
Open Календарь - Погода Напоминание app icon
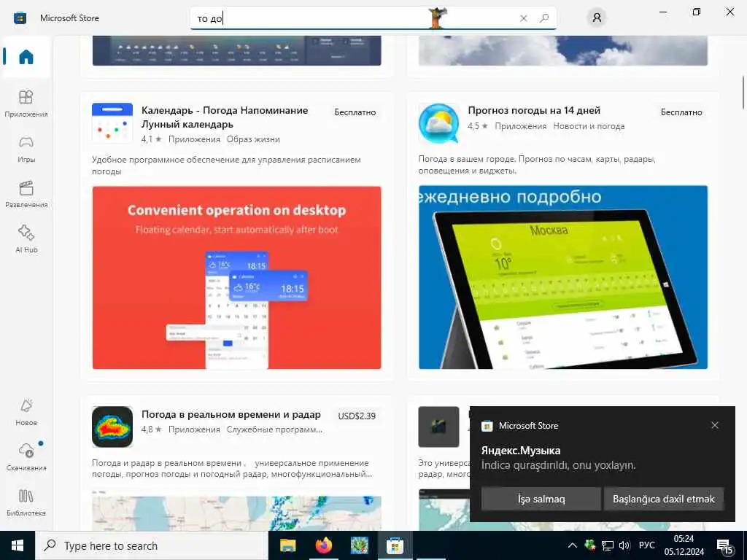[112, 122]
